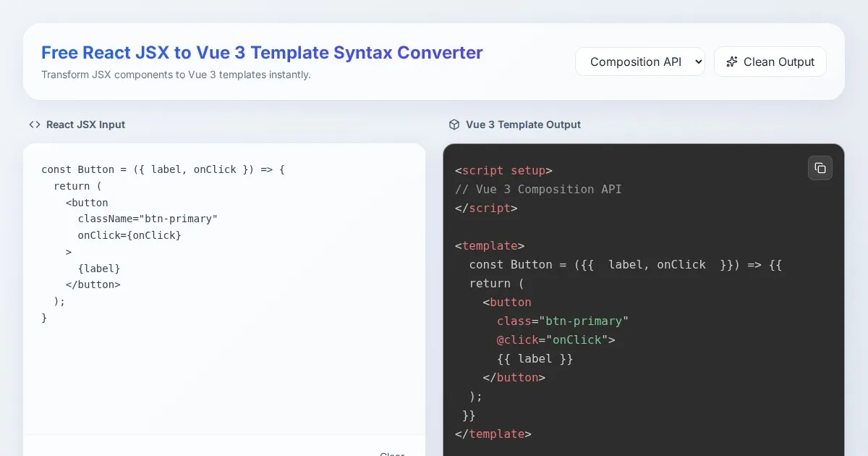Copy the Vue 3 template output

pos(820,168)
